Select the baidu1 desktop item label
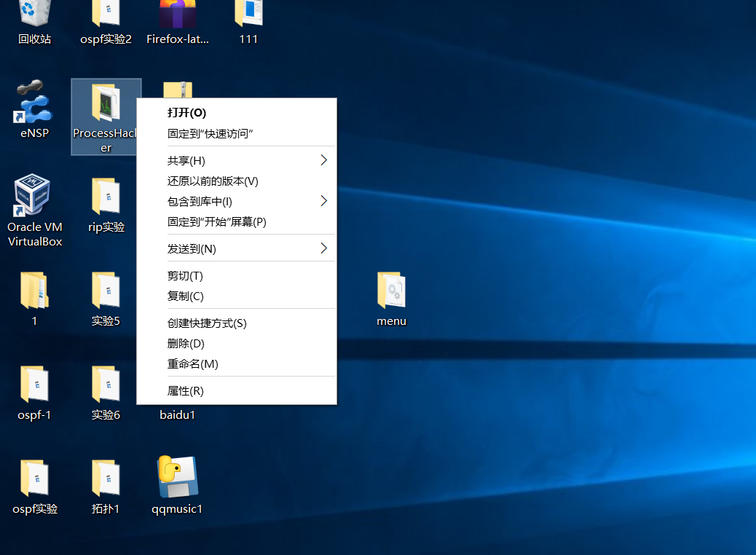The width and height of the screenshot is (756, 555). click(x=178, y=414)
